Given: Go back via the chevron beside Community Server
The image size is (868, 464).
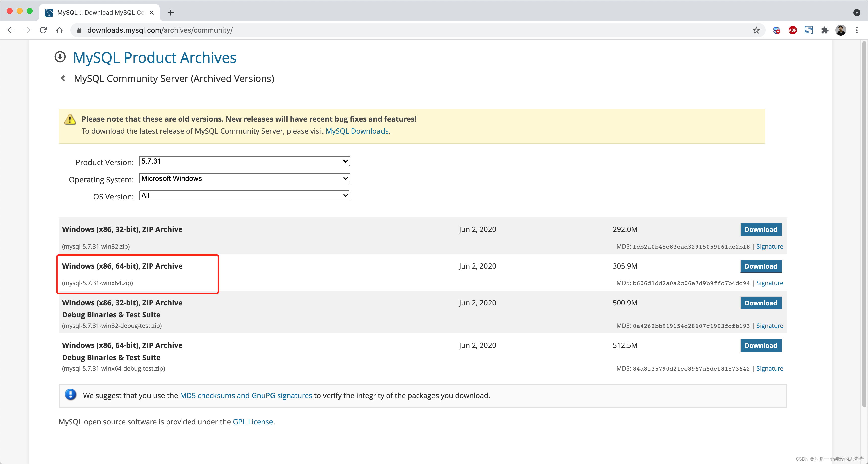Looking at the screenshot, I should tap(63, 79).
